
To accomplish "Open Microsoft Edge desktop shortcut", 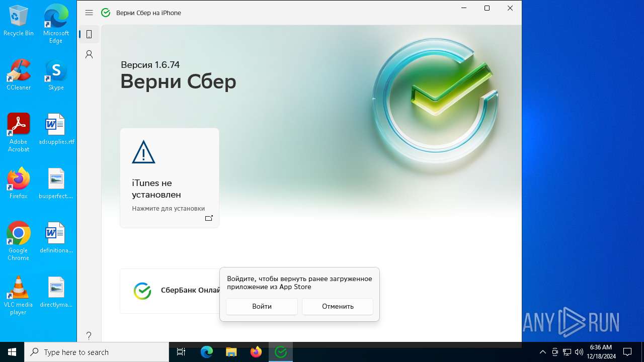I will point(56,24).
